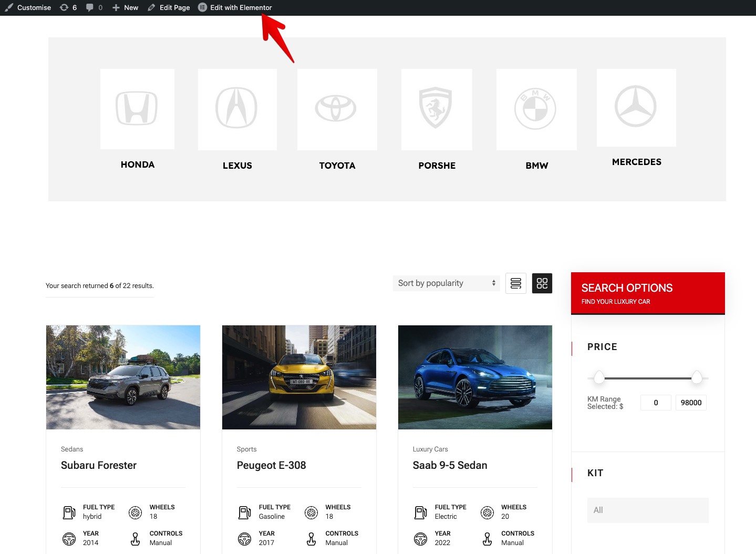Click Edit Page in the admin bar
The height and width of the screenshot is (554, 756).
point(169,7)
